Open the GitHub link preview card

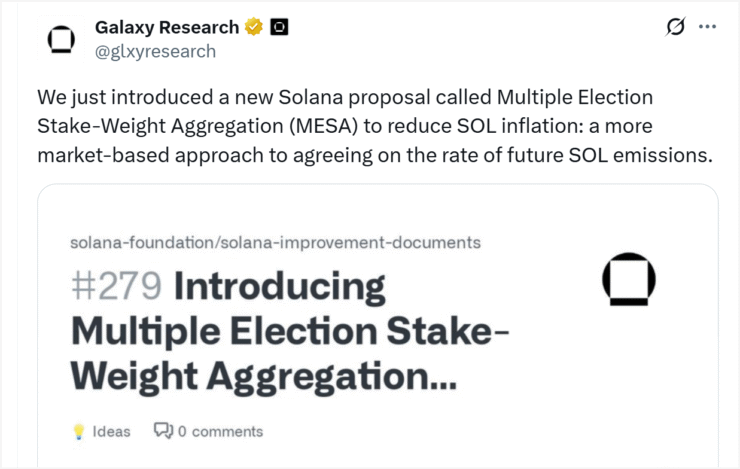click(x=378, y=326)
